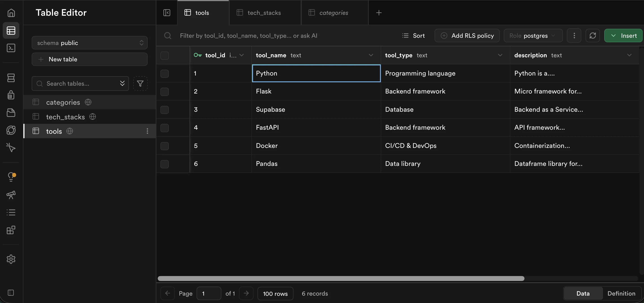The width and height of the screenshot is (644, 303).
Task: Open the Role postgres dropdown
Action: [533, 36]
